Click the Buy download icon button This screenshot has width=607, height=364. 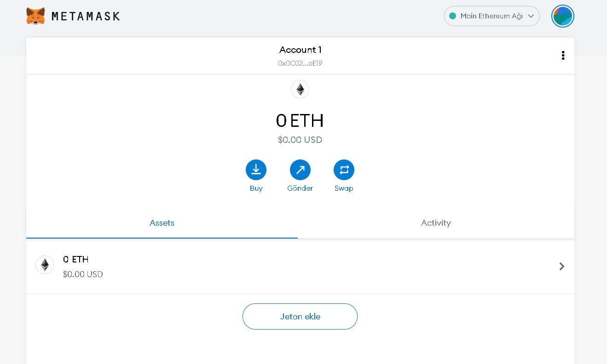click(256, 170)
